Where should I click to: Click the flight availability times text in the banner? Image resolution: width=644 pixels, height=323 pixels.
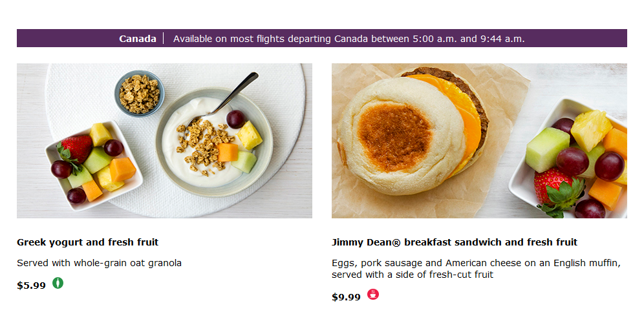coord(349,39)
